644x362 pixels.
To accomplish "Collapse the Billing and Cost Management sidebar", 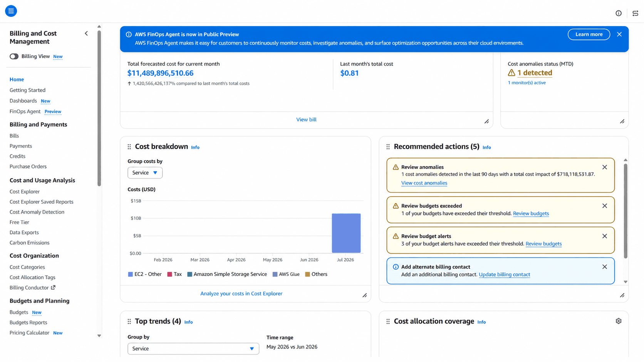I will (x=86, y=33).
